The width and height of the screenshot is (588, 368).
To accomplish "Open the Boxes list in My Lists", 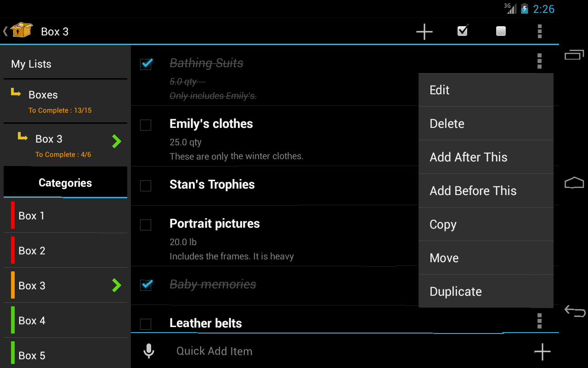I will click(43, 95).
